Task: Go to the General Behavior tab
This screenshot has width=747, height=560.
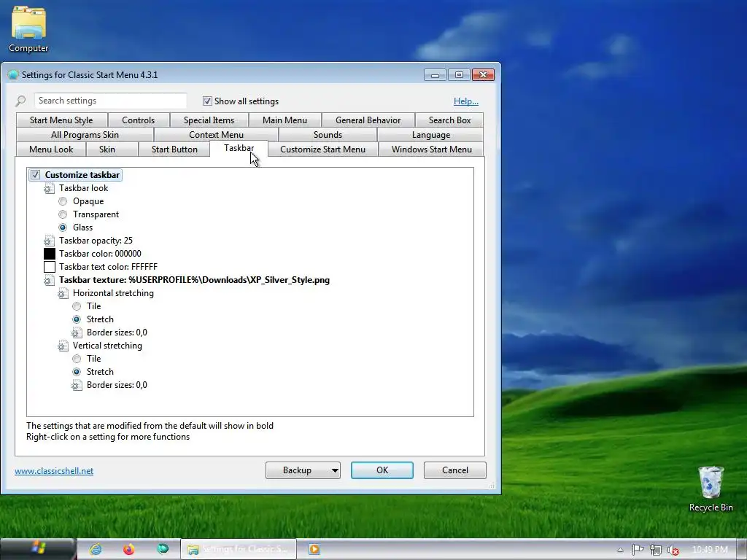Action: pos(368,120)
